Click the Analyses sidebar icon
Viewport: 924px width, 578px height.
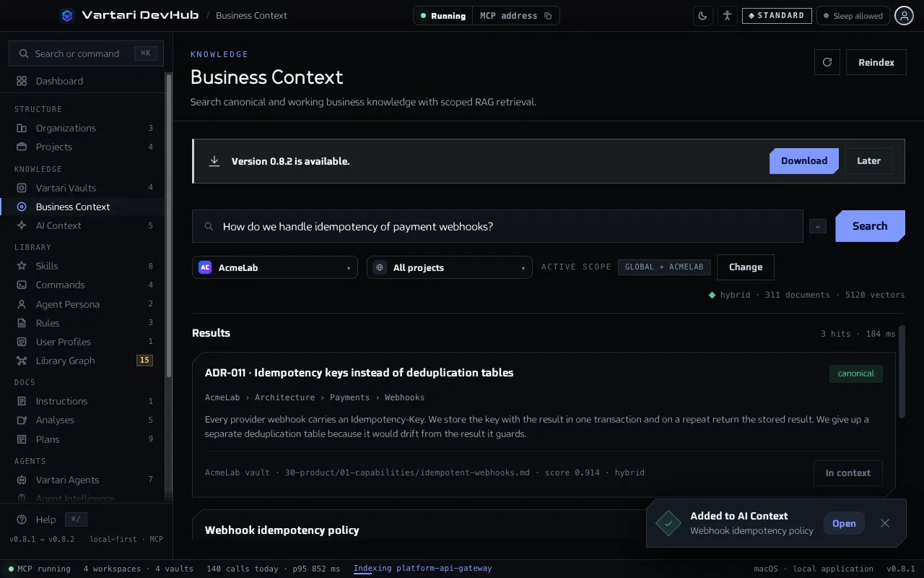pos(22,420)
